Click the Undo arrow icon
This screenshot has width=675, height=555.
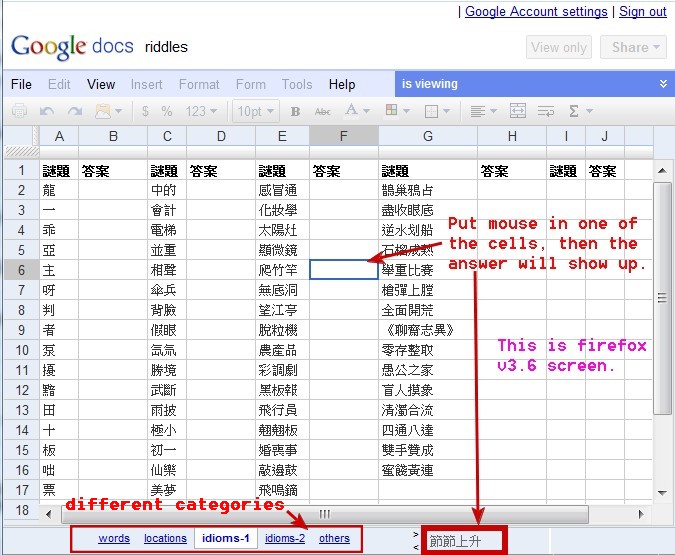[46, 111]
